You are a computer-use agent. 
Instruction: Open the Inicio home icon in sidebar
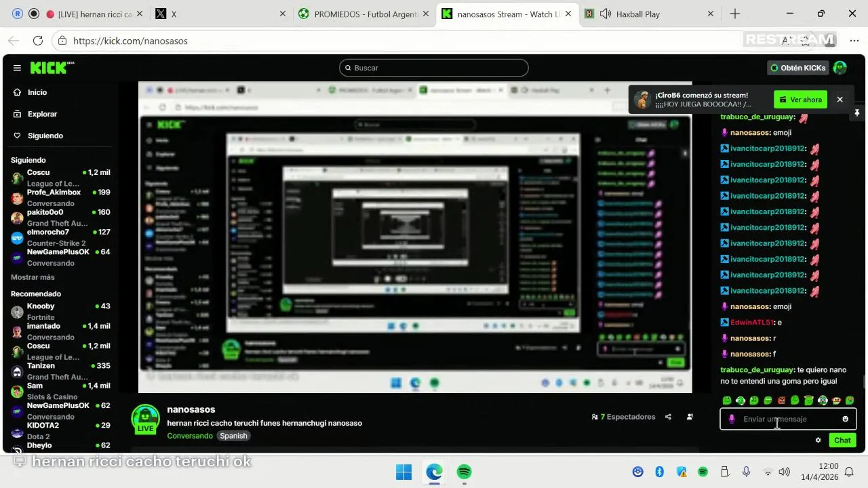[18, 92]
